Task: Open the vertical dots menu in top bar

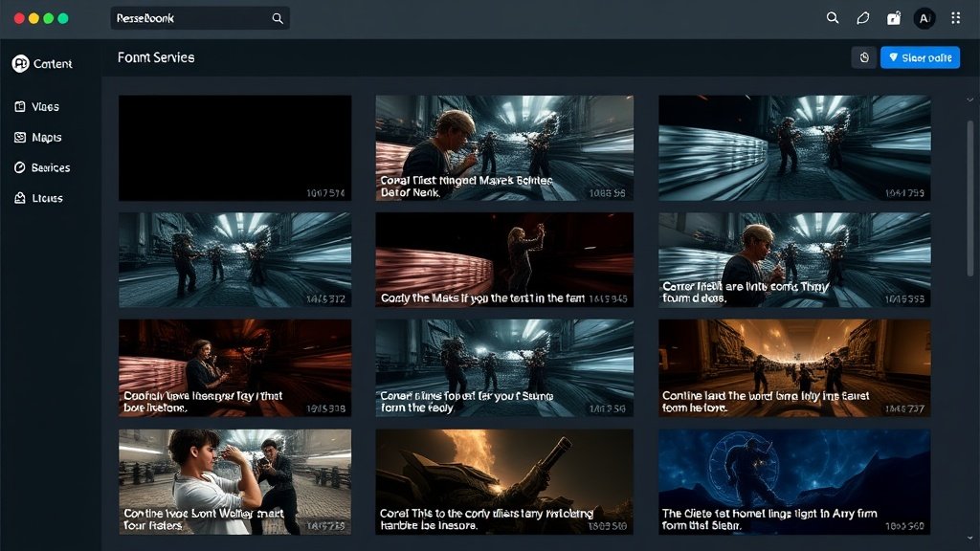Action: tap(956, 18)
